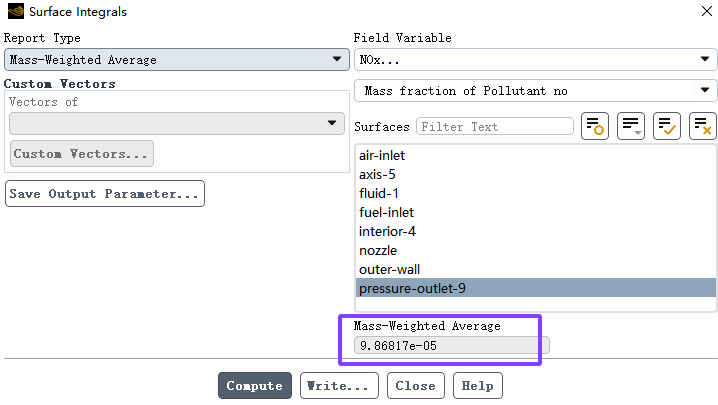Click the Fluent logo in title bar

pyautogui.click(x=16, y=11)
